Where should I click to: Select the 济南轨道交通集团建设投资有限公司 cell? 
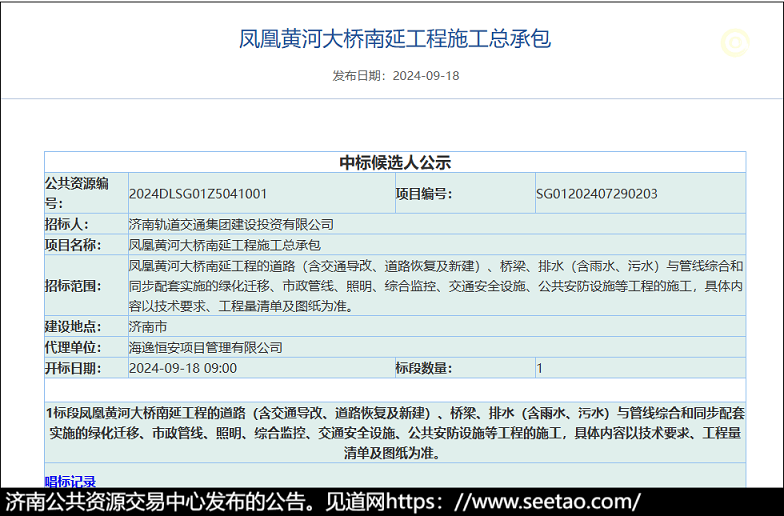click(x=231, y=224)
